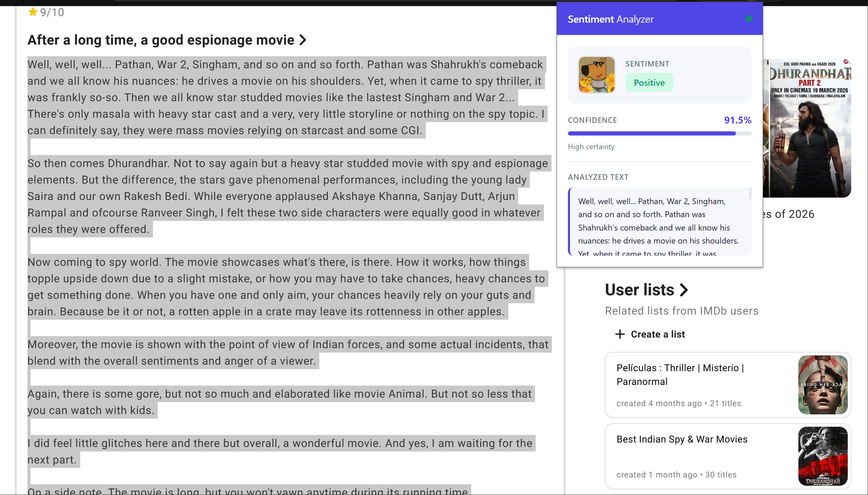The height and width of the screenshot is (495, 868).
Task: Click the dog mascot avatar image
Action: pyautogui.click(x=596, y=75)
